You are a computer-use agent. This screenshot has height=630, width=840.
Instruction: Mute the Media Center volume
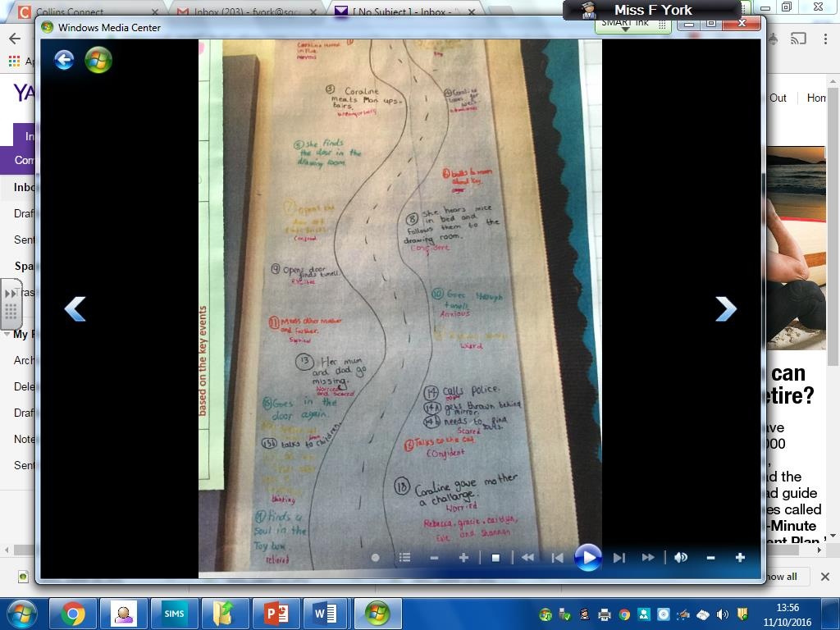point(681,558)
